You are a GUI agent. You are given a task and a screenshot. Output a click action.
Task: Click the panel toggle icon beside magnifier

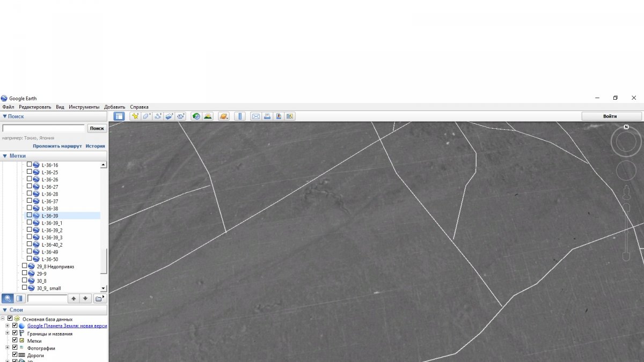pyautogui.click(x=19, y=298)
